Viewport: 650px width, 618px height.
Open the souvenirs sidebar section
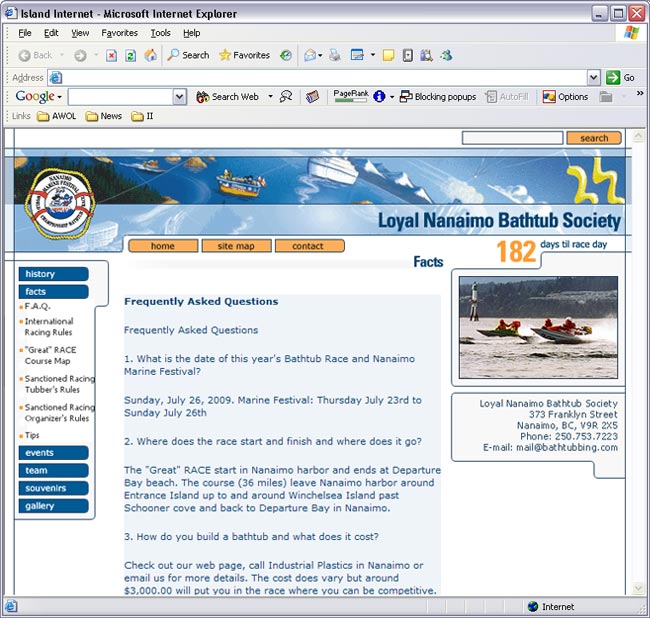pyautogui.click(x=53, y=488)
